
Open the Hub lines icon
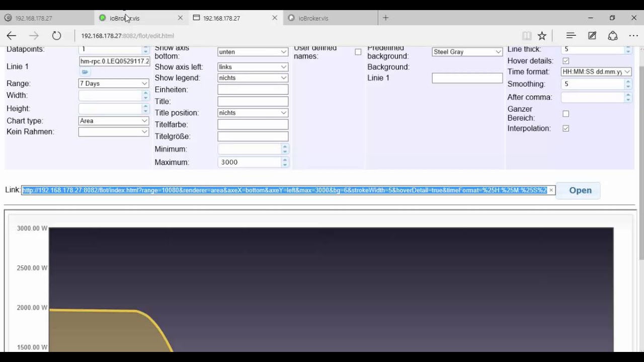(x=571, y=36)
